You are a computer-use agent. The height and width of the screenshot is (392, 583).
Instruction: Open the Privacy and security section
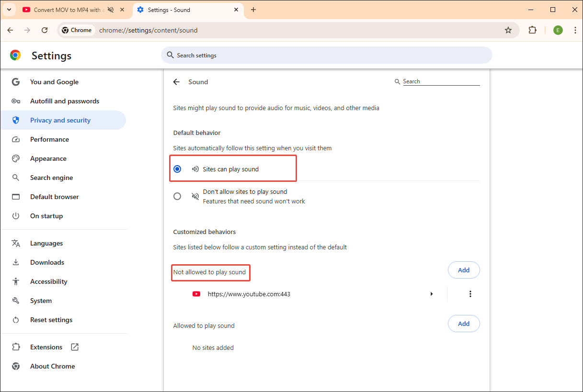pyautogui.click(x=60, y=120)
